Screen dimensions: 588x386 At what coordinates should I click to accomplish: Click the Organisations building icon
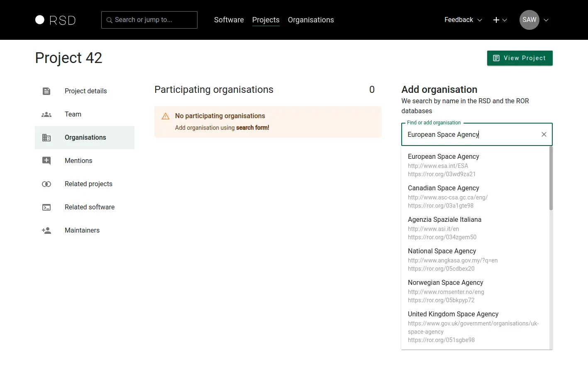pos(46,138)
